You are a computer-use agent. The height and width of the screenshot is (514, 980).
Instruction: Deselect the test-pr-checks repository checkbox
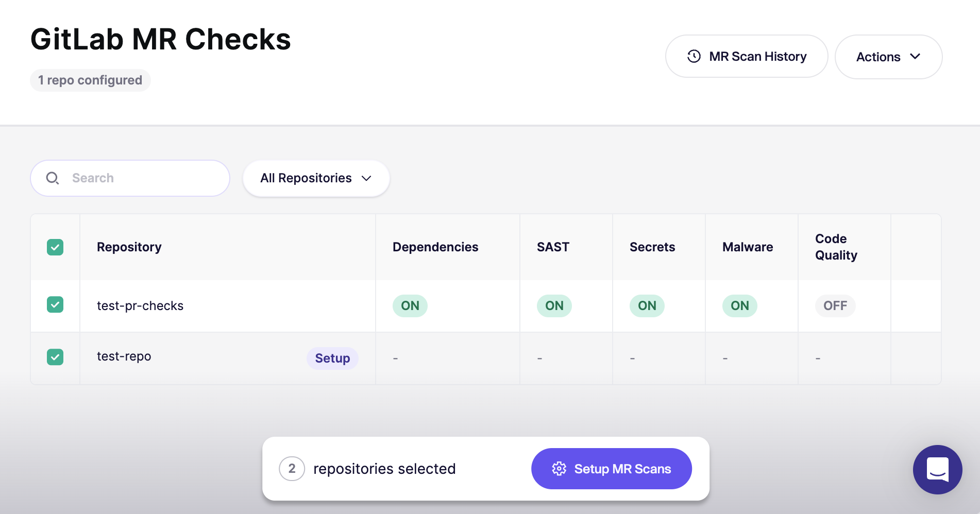(x=55, y=305)
